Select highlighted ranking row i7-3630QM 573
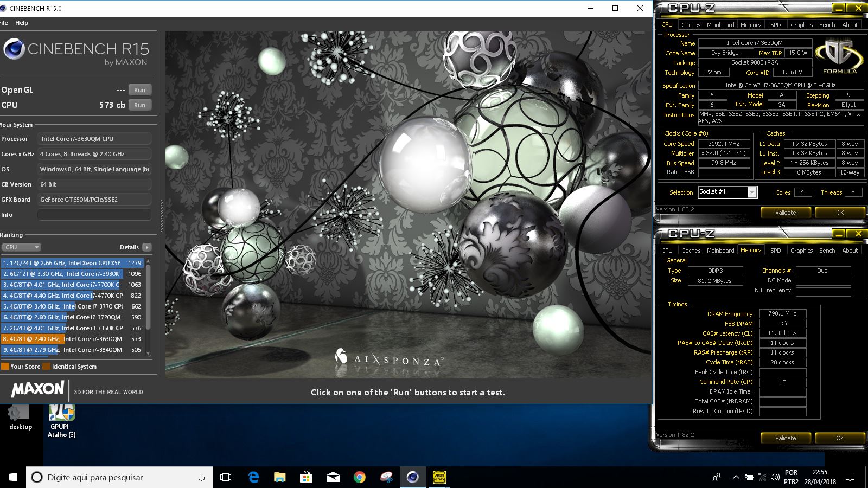This screenshot has height=488, width=868. coord(72,339)
